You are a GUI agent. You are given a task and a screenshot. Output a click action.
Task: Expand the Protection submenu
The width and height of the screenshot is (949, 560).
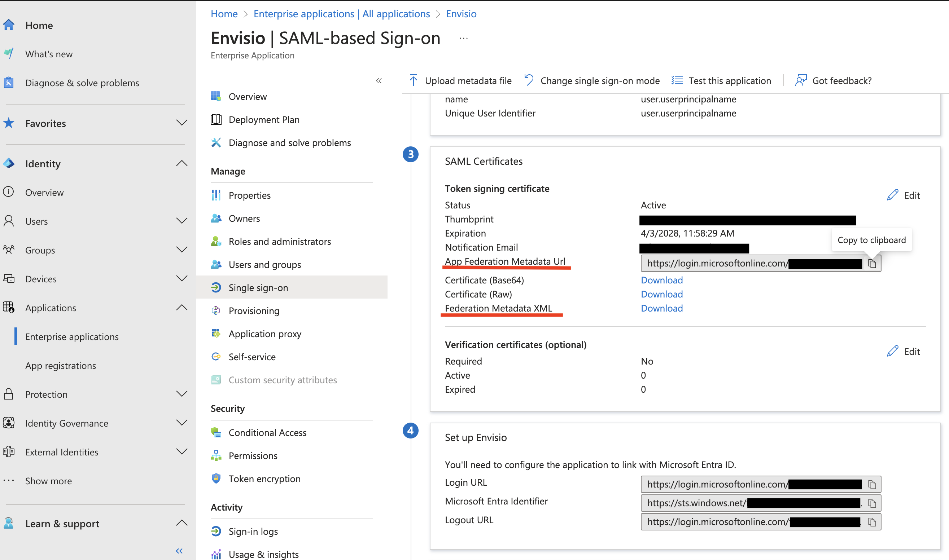pos(182,394)
